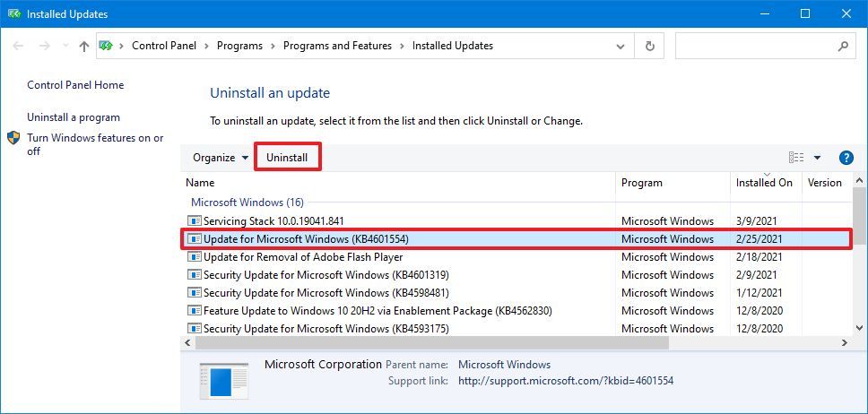Click icon beside KB4601554 update
Image resolution: width=868 pixels, height=414 pixels.
[x=195, y=239]
